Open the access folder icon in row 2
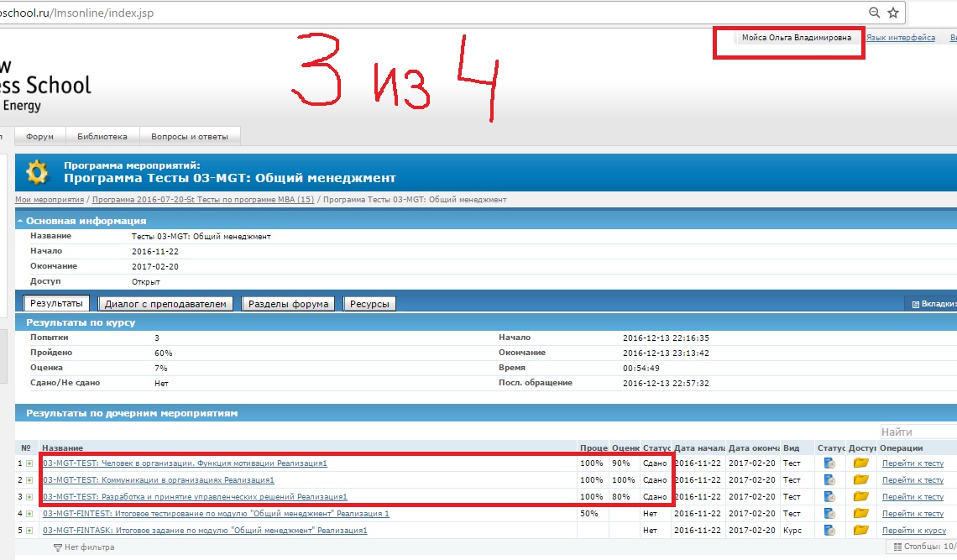957x560 pixels. 860,480
